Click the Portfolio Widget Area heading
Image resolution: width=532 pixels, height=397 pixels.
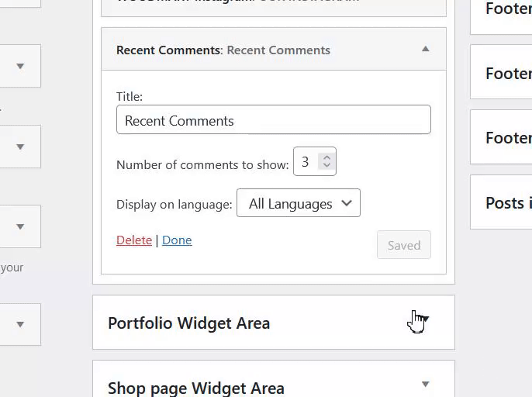189,323
